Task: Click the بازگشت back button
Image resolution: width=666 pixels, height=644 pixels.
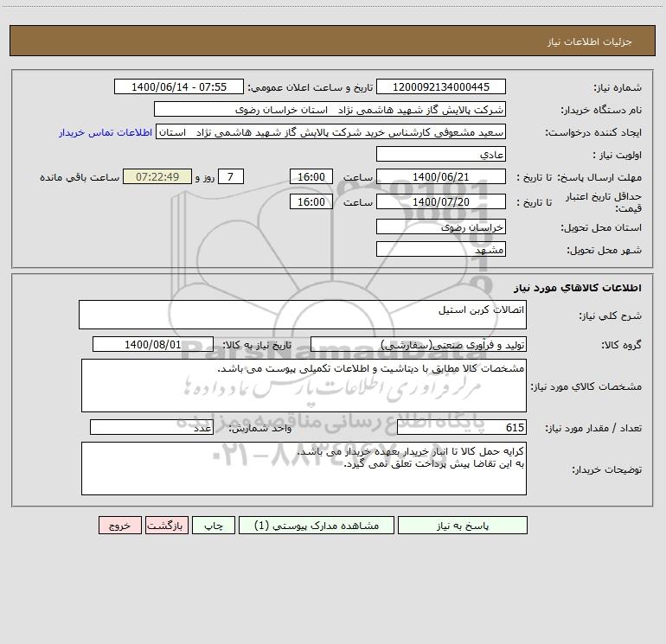Action: click(x=166, y=525)
